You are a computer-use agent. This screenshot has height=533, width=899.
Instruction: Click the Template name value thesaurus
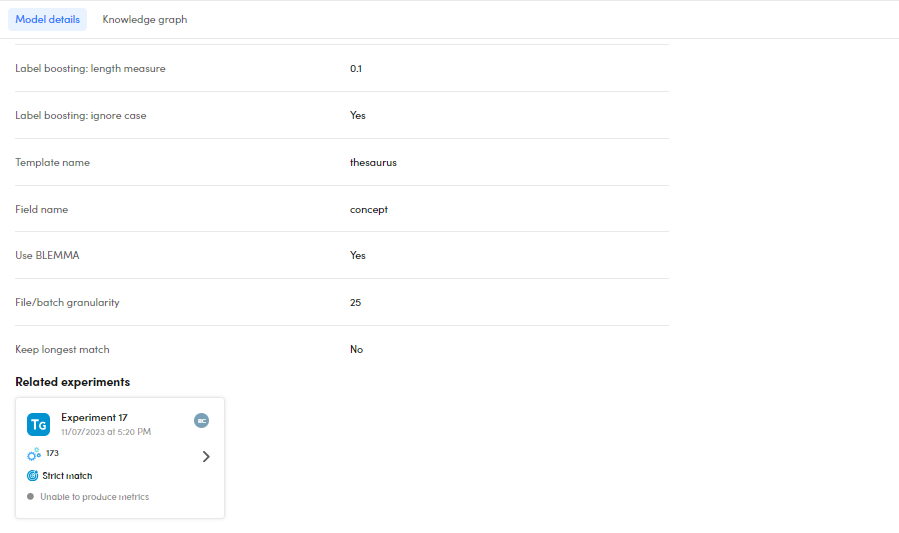click(x=373, y=162)
